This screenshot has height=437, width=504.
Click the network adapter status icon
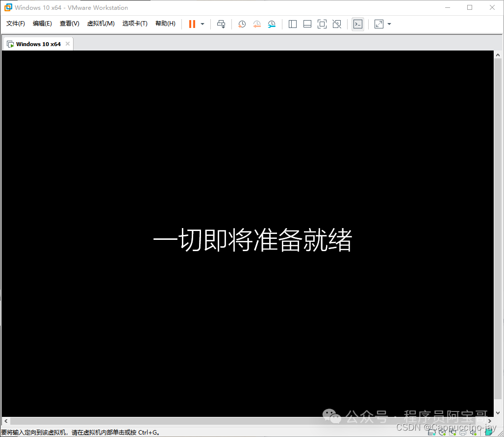[x=453, y=433]
